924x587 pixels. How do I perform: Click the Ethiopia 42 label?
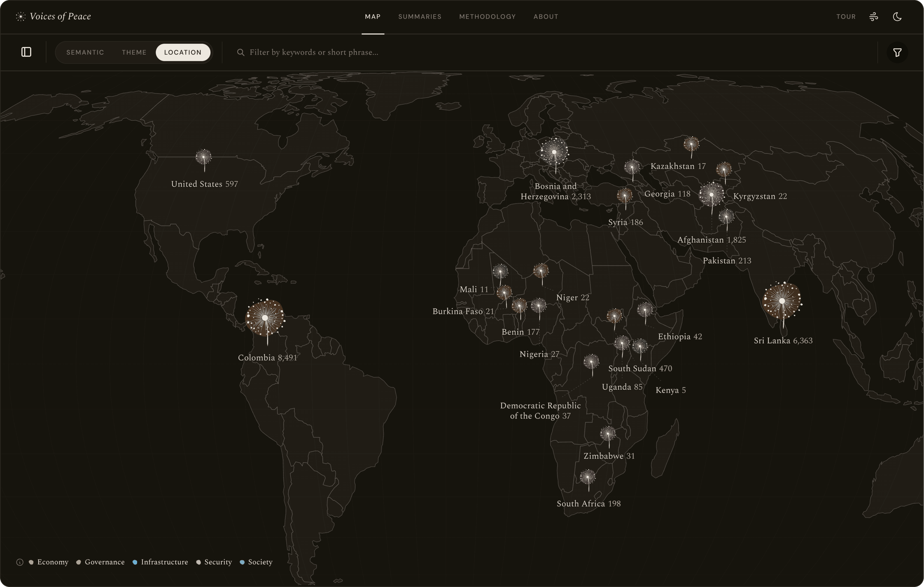tap(680, 337)
